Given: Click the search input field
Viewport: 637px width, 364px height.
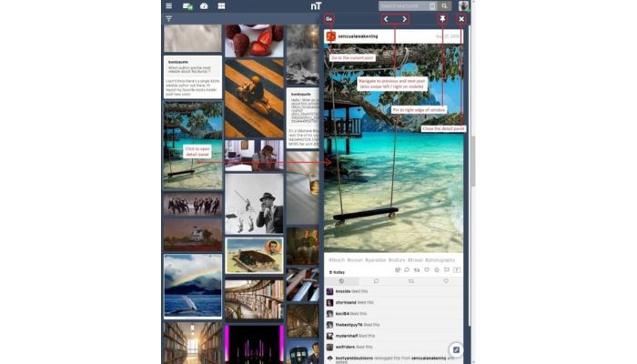Looking at the screenshot, I should coord(408,6).
